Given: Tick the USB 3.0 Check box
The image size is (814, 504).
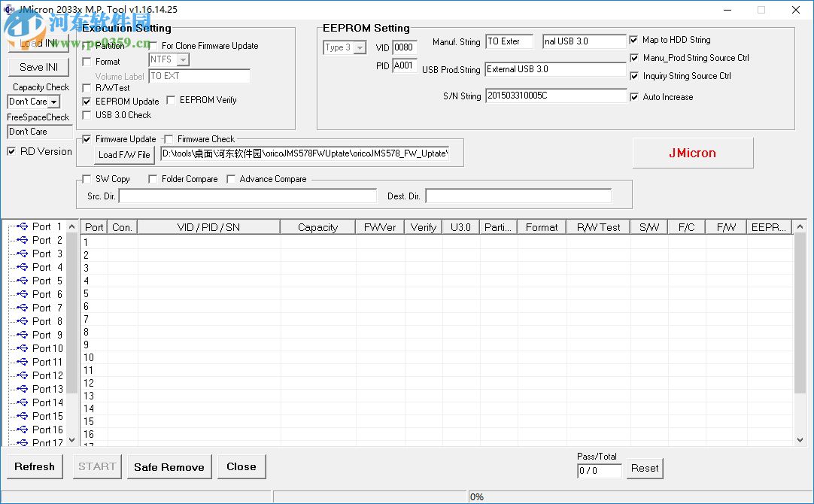Looking at the screenshot, I should pos(87,115).
